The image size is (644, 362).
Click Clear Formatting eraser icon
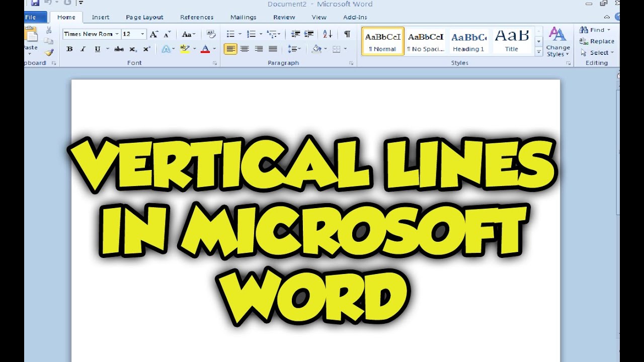click(211, 34)
